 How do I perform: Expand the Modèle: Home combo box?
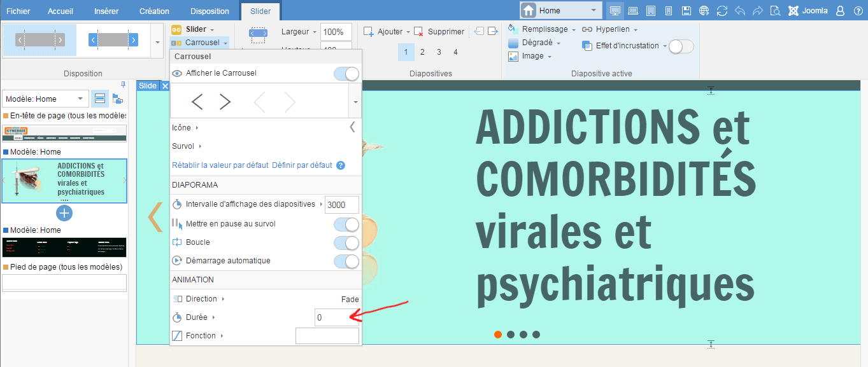(x=45, y=99)
